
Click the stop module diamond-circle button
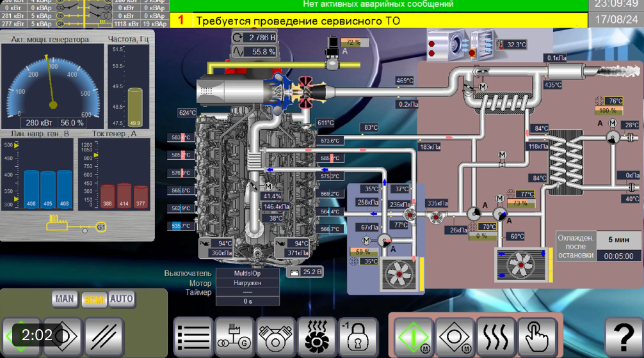455,336
